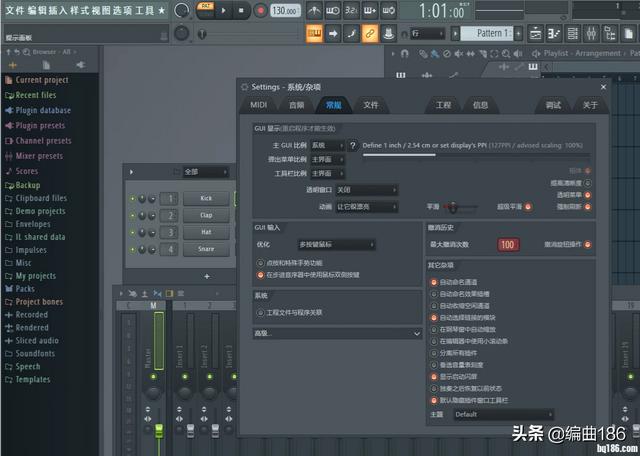The width and height of the screenshot is (640, 456).
Task: Toggle the 显示启动闪屏 option
Action: tap(433, 376)
